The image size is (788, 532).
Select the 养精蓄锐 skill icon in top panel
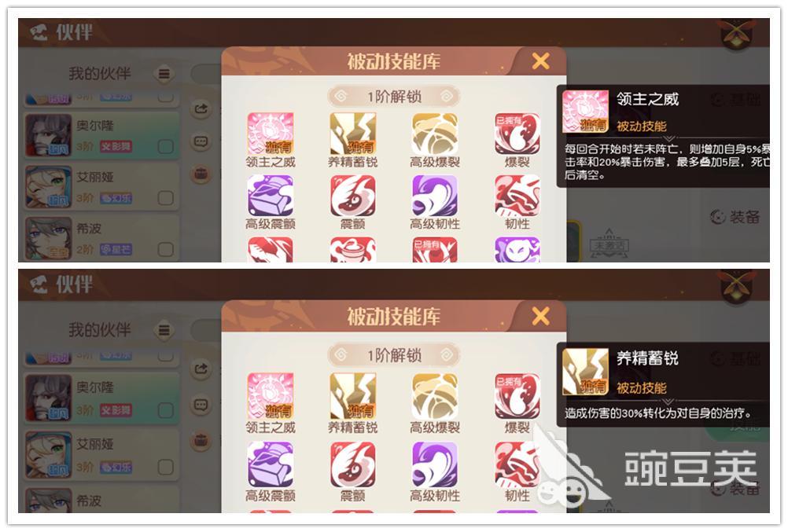click(352, 134)
